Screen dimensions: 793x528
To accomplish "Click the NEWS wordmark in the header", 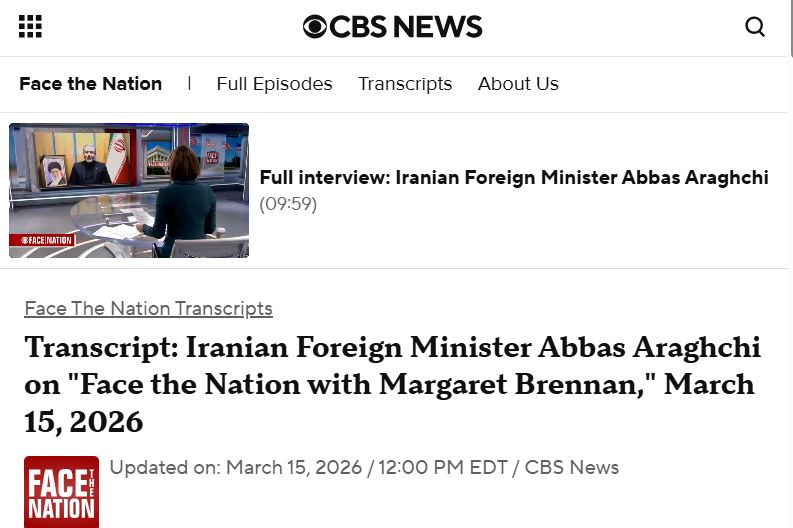I will pyautogui.click(x=435, y=27).
